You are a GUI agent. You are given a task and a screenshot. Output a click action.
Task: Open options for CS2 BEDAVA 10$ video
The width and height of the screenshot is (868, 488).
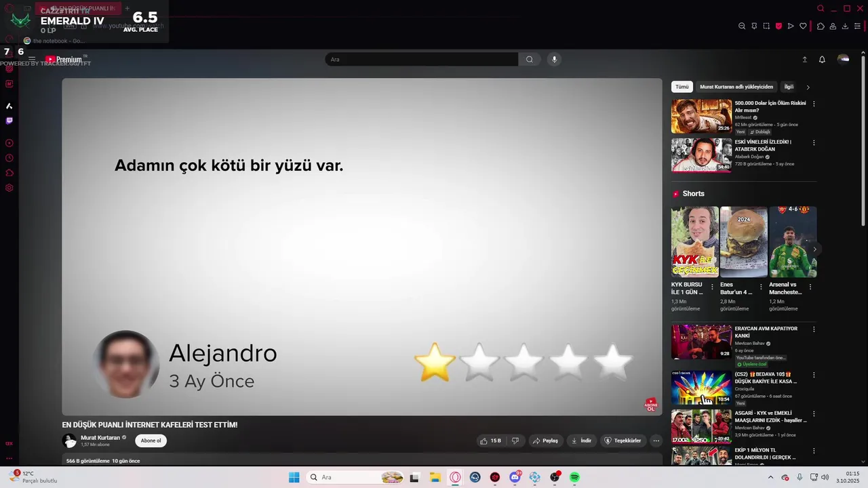(814, 374)
